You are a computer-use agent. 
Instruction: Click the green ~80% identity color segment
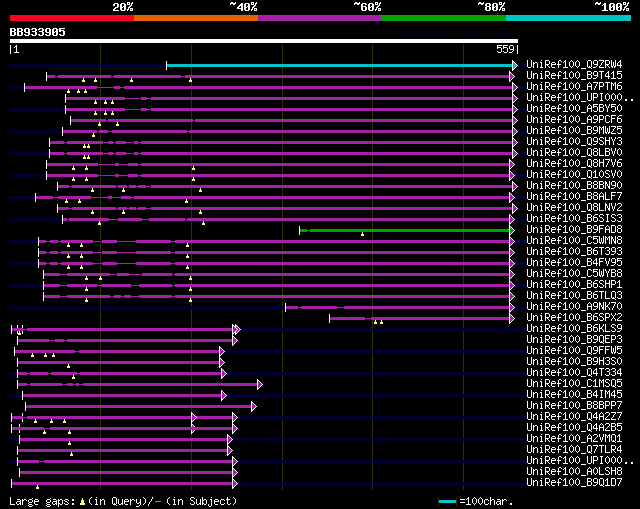coord(444,18)
